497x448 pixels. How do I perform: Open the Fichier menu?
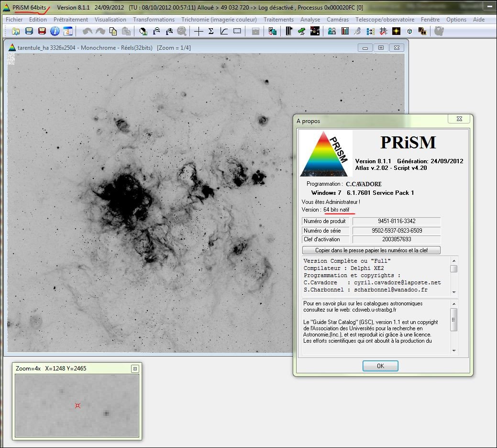point(14,20)
